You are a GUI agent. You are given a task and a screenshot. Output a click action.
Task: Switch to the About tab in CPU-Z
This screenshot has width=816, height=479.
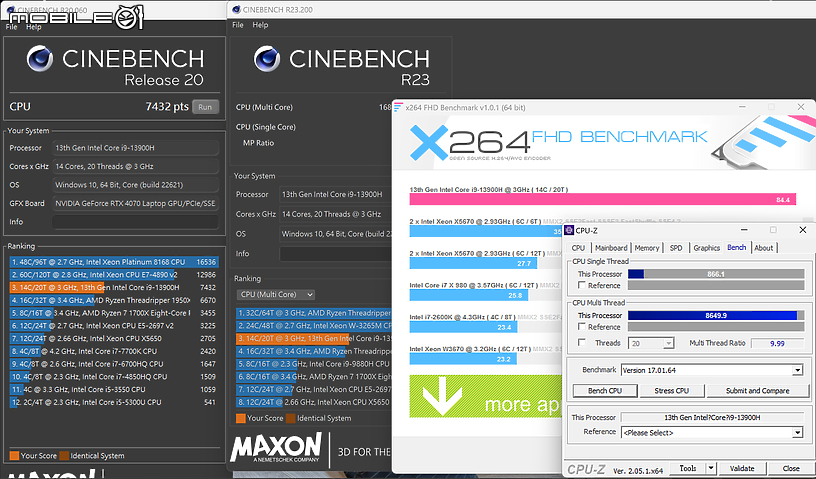(763, 248)
